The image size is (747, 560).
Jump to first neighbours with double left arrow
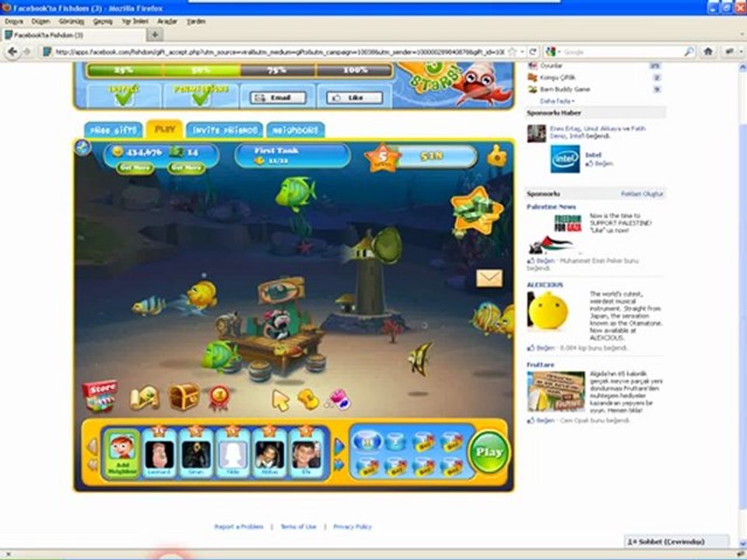pos(93,464)
